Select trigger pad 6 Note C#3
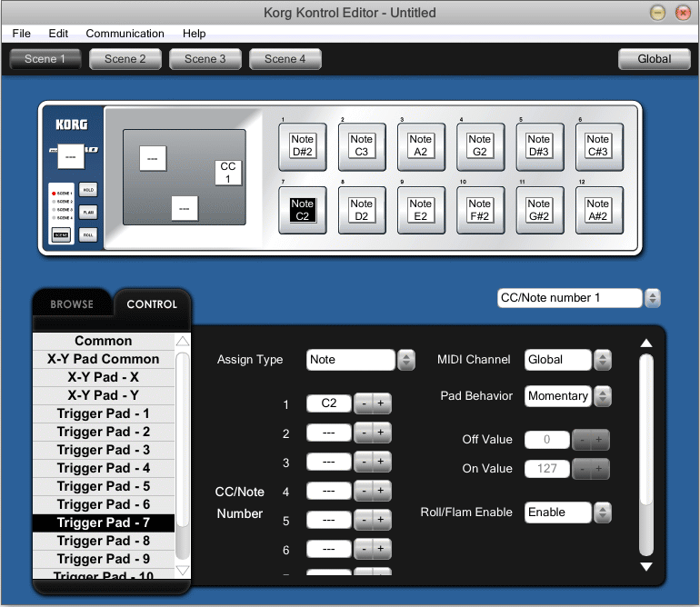 [599, 146]
